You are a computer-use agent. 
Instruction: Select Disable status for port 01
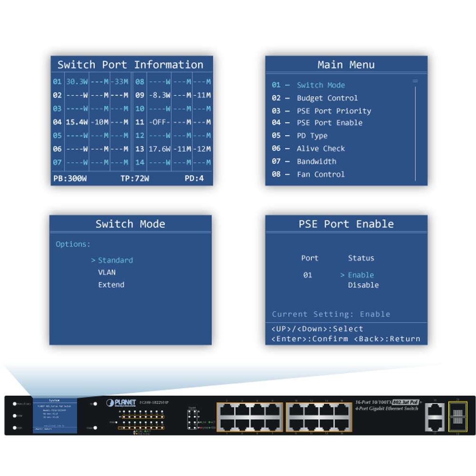[363, 285]
